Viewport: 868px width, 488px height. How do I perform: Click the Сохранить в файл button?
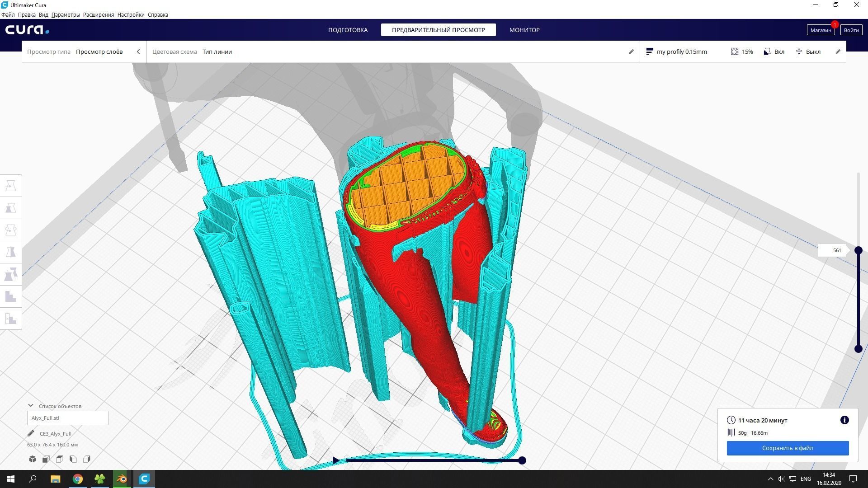[x=788, y=448]
